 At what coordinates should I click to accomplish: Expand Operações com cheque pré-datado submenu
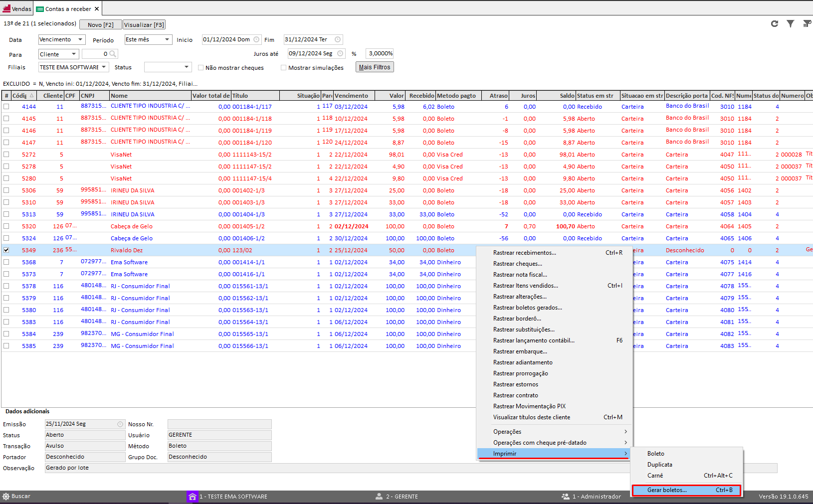click(555, 443)
